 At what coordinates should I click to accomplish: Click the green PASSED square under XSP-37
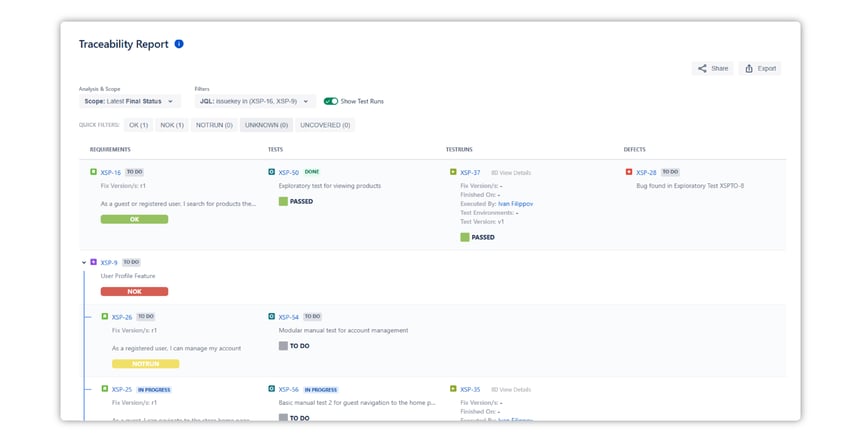tap(465, 237)
